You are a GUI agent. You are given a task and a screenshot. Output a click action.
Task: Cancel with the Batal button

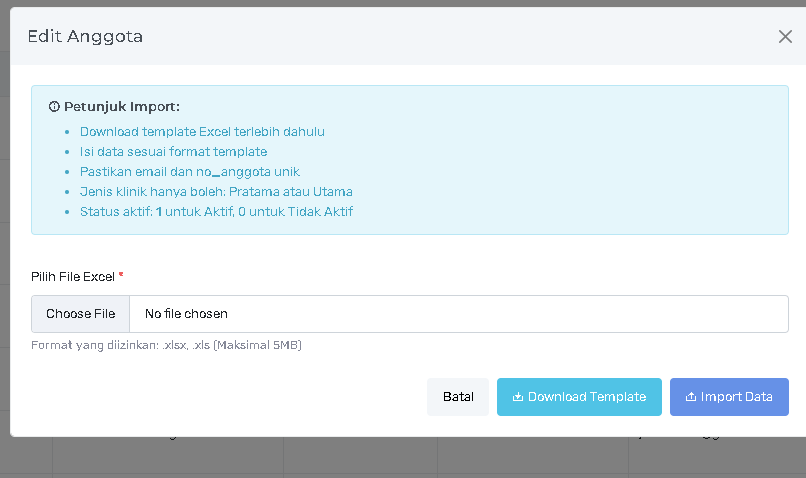(x=458, y=397)
